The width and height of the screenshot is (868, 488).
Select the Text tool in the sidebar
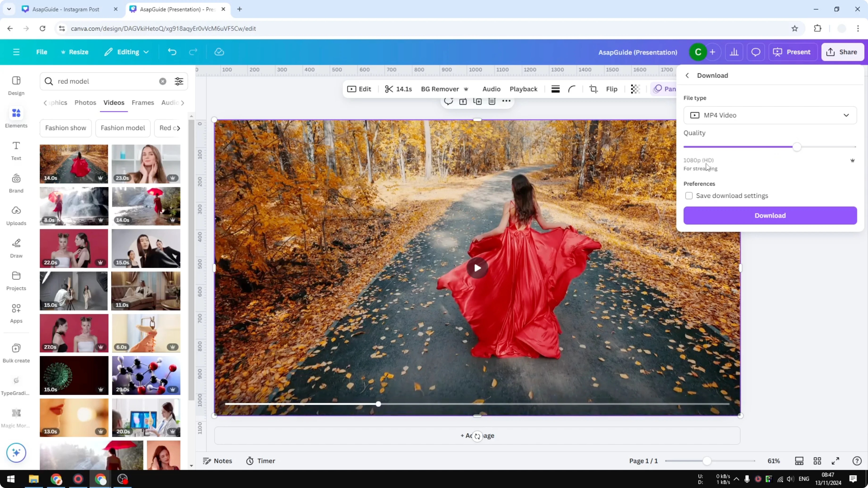coord(16,150)
